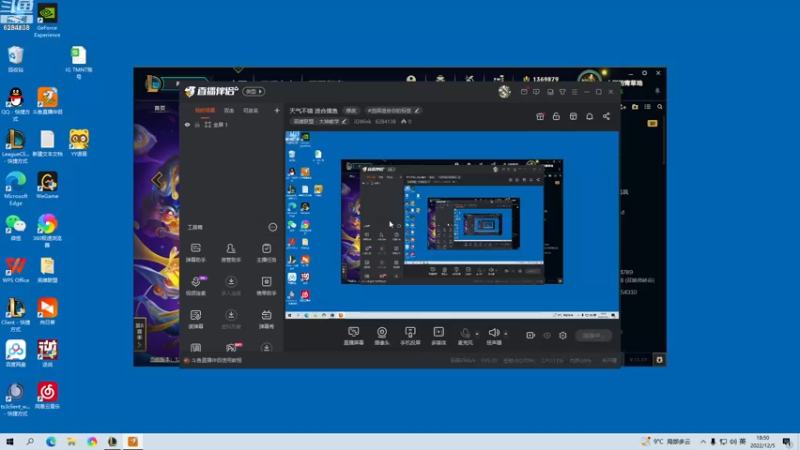This screenshot has width=800, height=450.
Task: Open stream notifications bell icon
Action: [590, 116]
